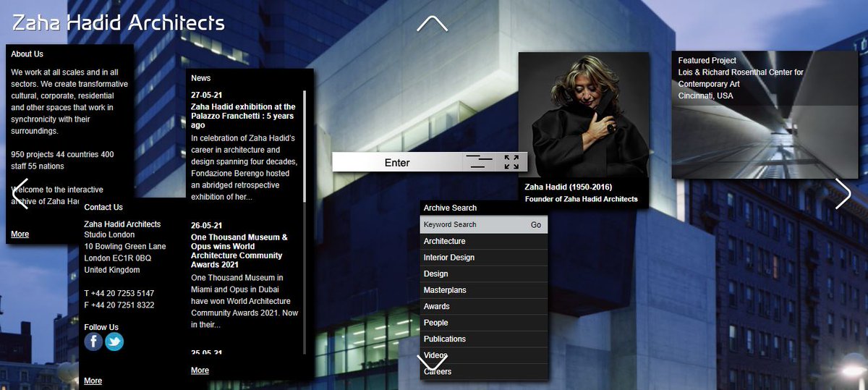Image resolution: width=868 pixels, height=390 pixels.
Task: Navigate right with the right chevron arrow
Action: point(843,193)
